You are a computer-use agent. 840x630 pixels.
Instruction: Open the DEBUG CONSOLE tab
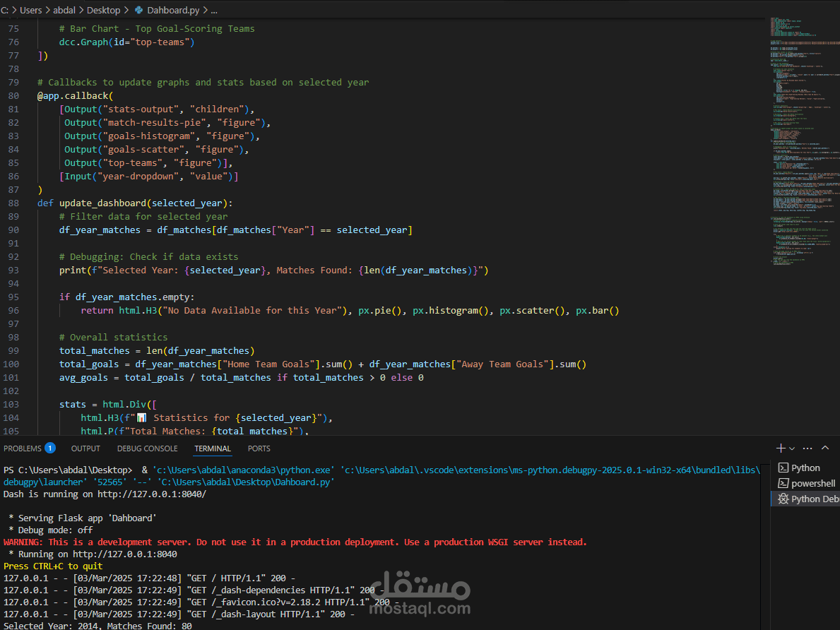click(x=148, y=448)
